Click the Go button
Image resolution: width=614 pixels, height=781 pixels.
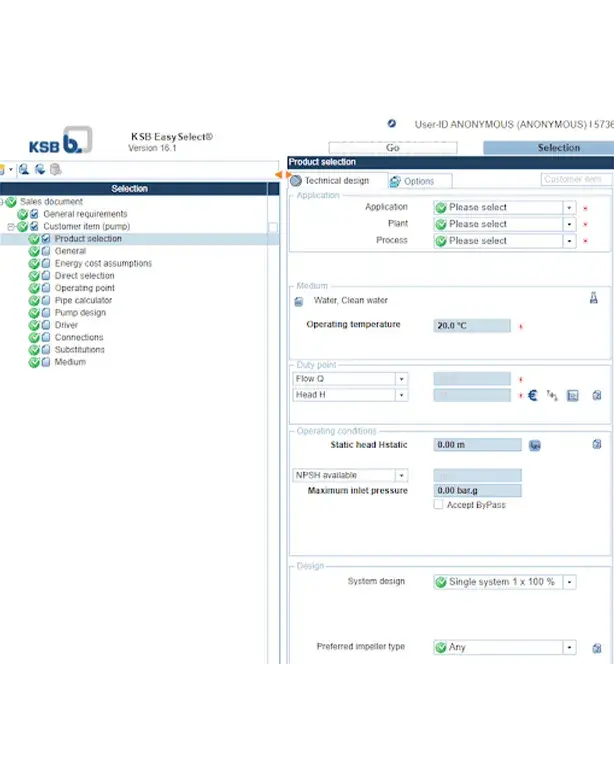click(392, 147)
